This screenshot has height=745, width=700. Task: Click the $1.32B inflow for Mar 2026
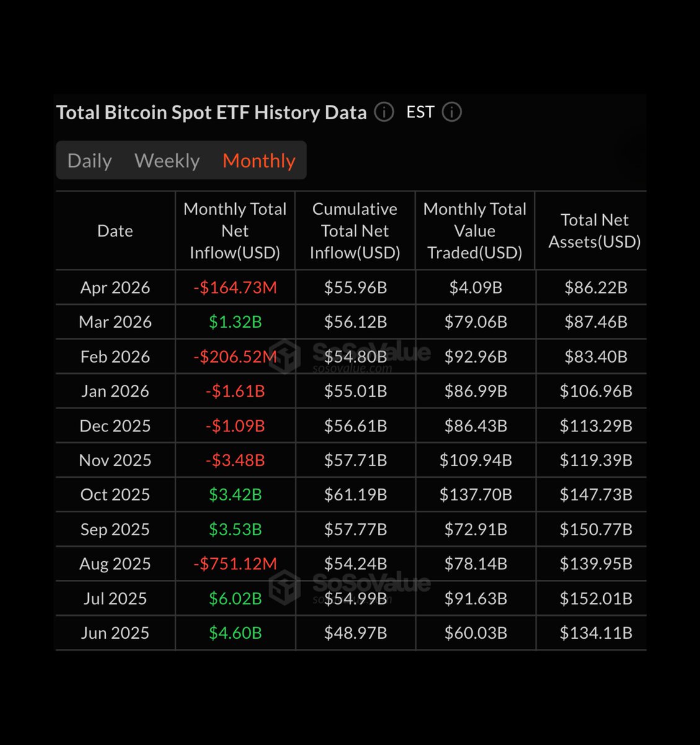235,322
